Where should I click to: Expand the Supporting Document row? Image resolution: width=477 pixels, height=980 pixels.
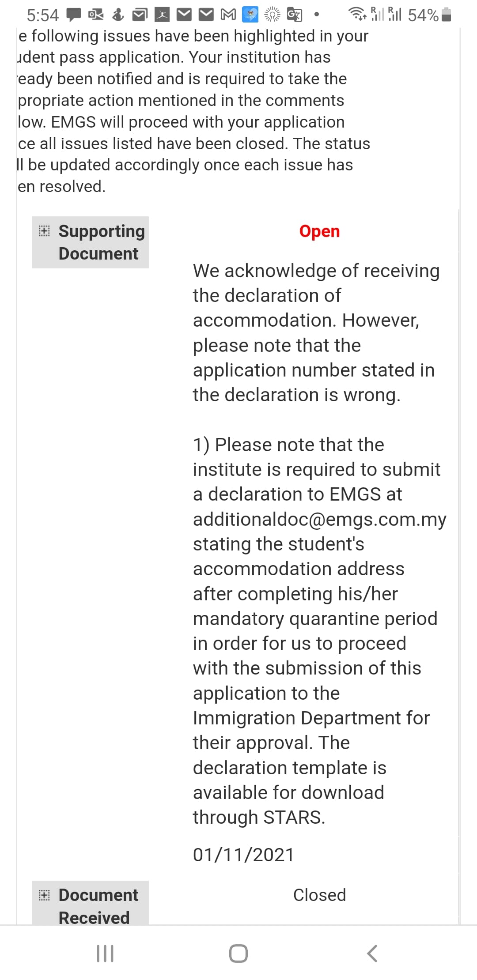point(44,231)
